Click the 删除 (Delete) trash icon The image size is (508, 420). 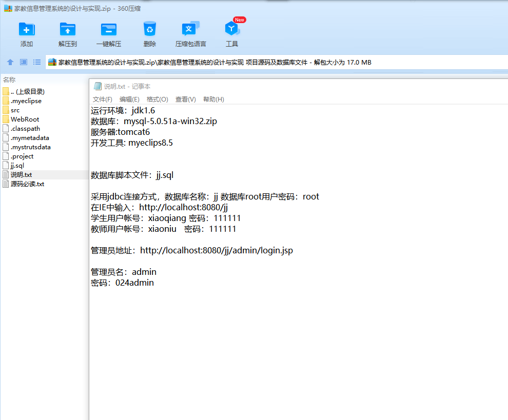pyautogui.click(x=150, y=29)
